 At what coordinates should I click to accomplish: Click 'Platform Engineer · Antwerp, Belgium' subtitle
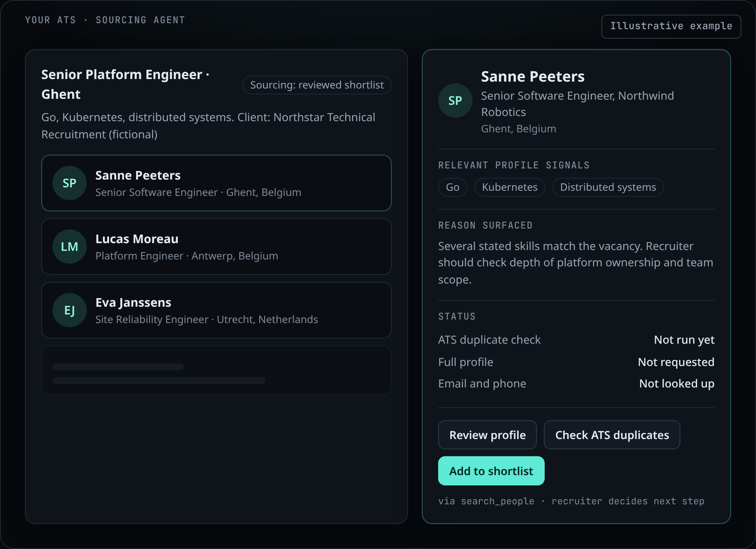187,256
